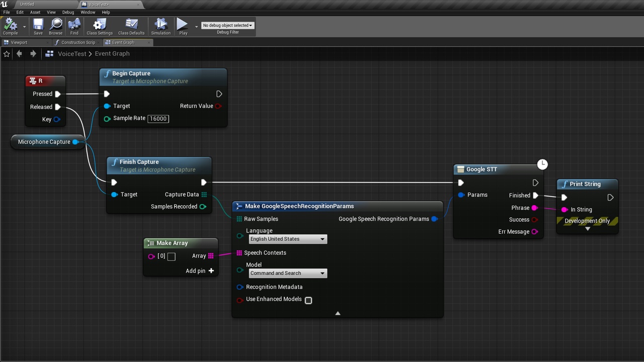Click the Sample Rate value field showing 16000
The image size is (644, 362).
click(x=158, y=119)
